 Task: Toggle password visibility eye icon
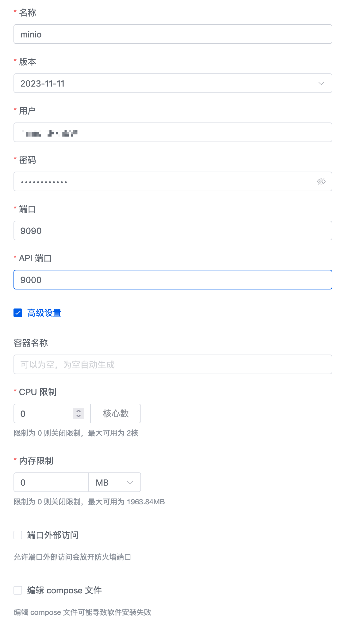pos(321,181)
